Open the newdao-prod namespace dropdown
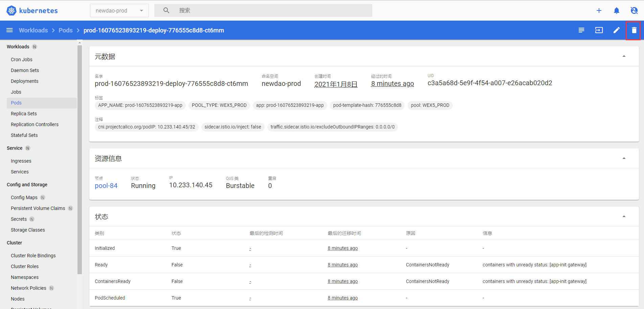Screen dimensions: 644x309 (119, 10)
